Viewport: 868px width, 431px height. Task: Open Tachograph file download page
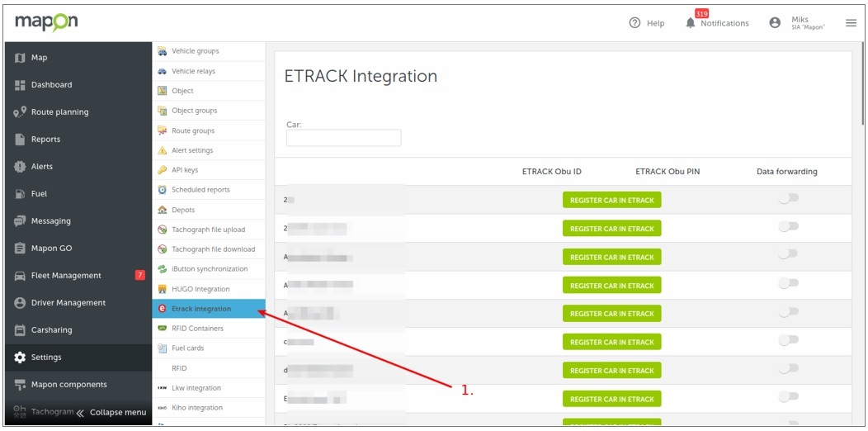(x=209, y=249)
